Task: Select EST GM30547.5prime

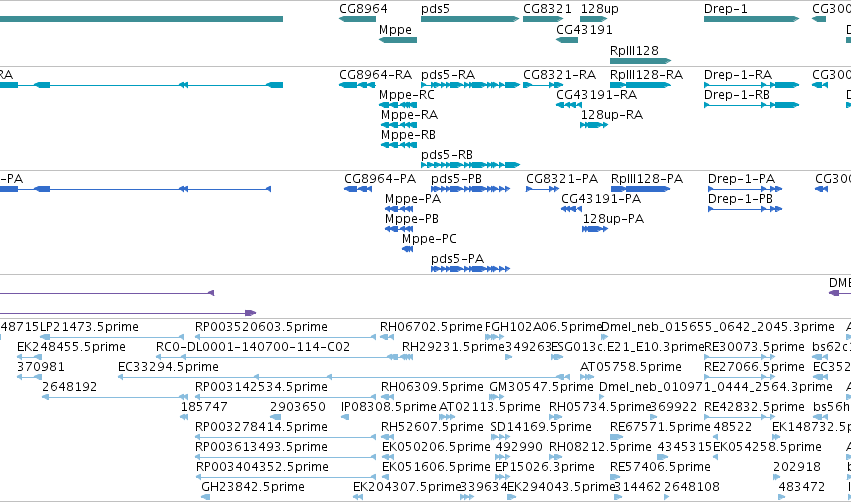Action: [542, 387]
